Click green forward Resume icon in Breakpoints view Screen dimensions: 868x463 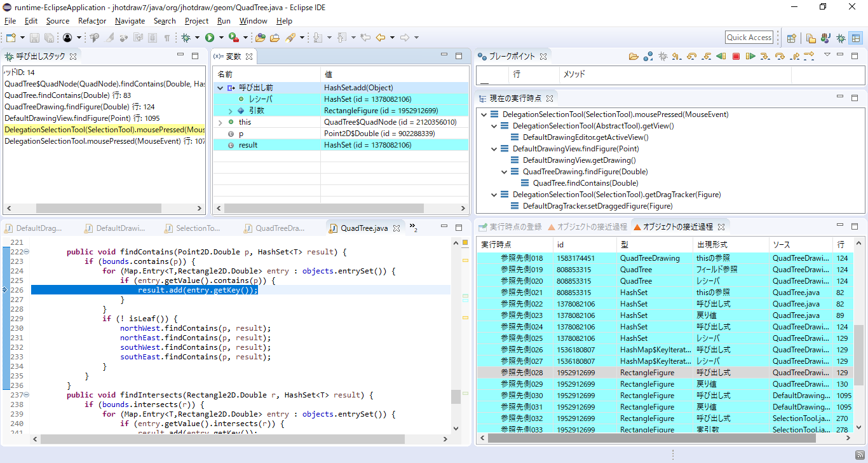750,56
